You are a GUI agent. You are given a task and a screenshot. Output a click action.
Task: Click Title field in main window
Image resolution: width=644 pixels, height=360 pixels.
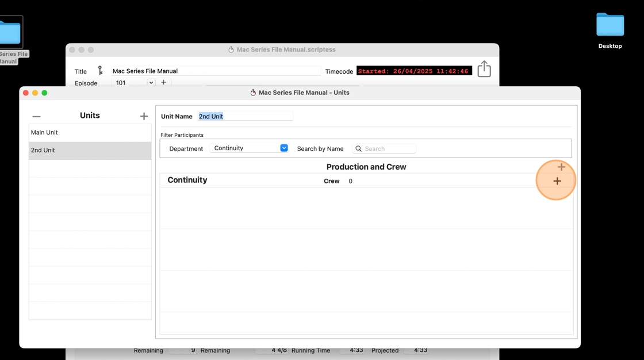pyautogui.click(x=216, y=71)
